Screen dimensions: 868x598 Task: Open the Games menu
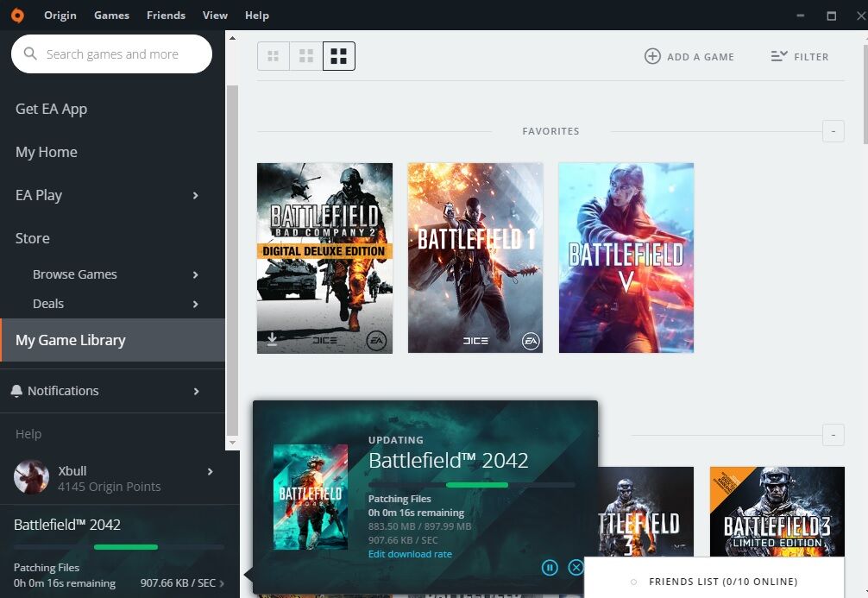pyautogui.click(x=112, y=16)
